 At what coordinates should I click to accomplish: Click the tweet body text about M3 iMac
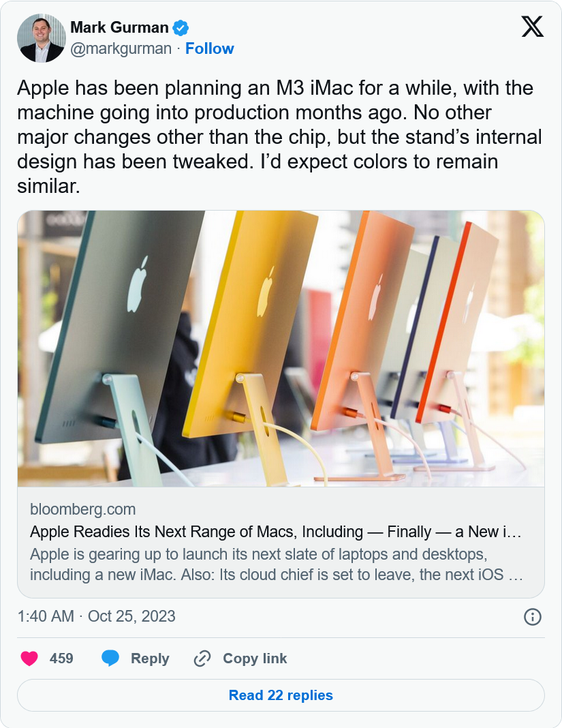pyautogui.click(x=279, y=136)
